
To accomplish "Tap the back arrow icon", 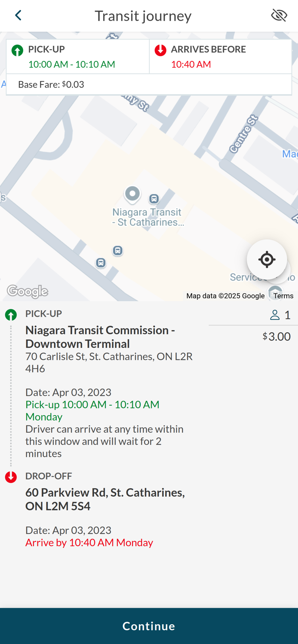I will click(18, 15).
